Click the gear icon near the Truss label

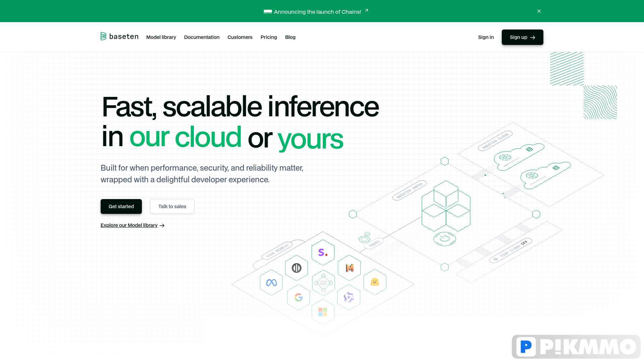click(365, 237)
